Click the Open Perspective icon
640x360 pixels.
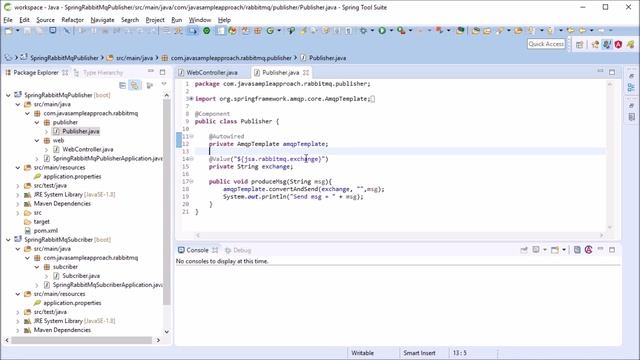[579, 44]
